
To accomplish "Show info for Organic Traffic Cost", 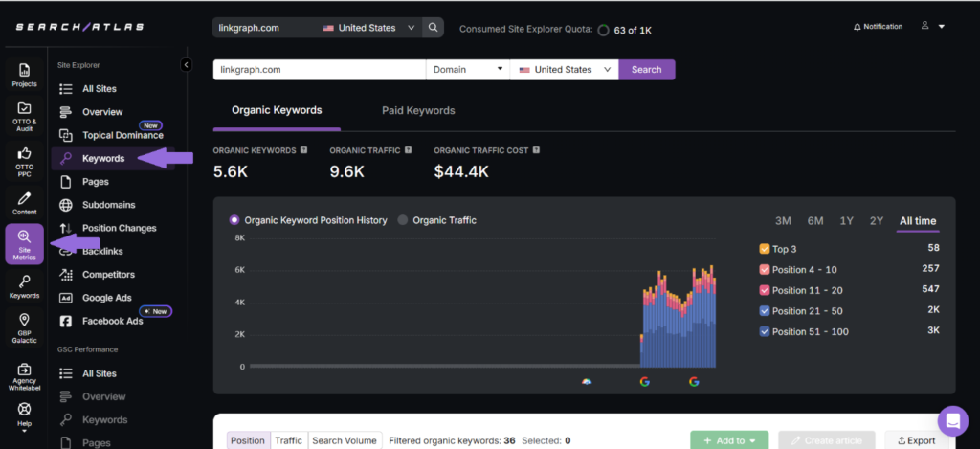I will point(536,150).
